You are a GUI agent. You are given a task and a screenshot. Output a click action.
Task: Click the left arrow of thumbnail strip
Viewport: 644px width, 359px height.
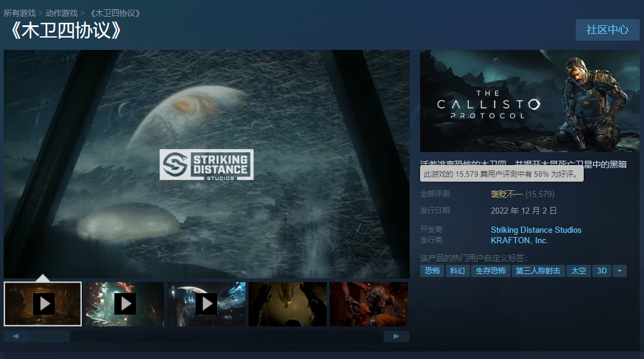click(16, 336)
